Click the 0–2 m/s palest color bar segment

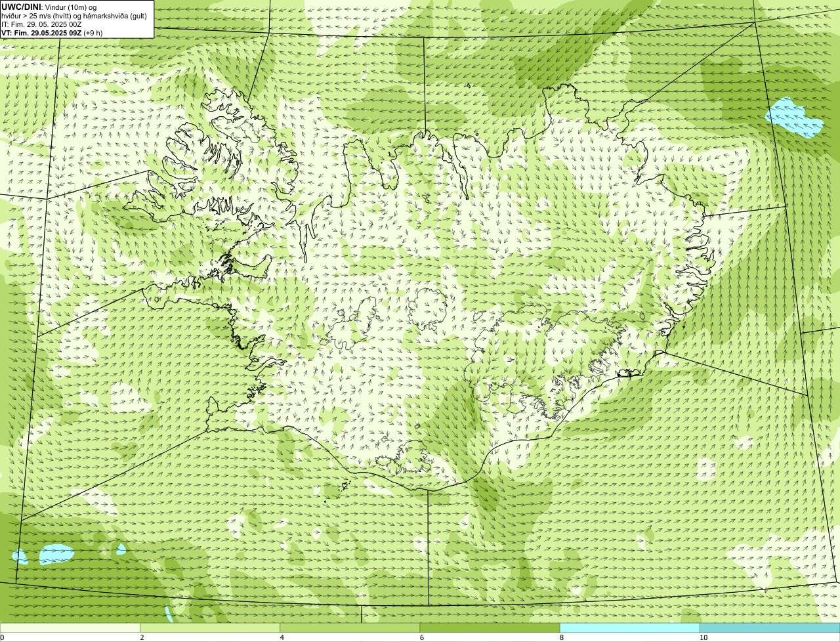tap(70, 628)
